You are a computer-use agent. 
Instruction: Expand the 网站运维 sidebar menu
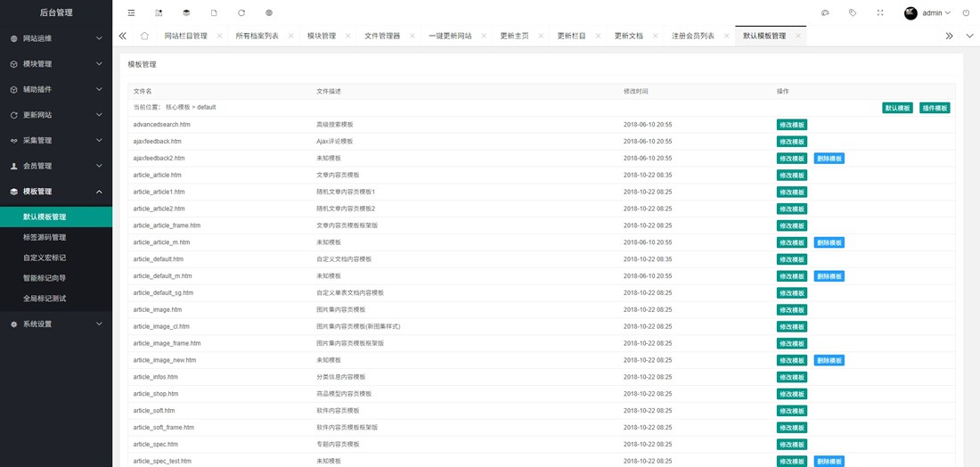[x=56, y=39]
